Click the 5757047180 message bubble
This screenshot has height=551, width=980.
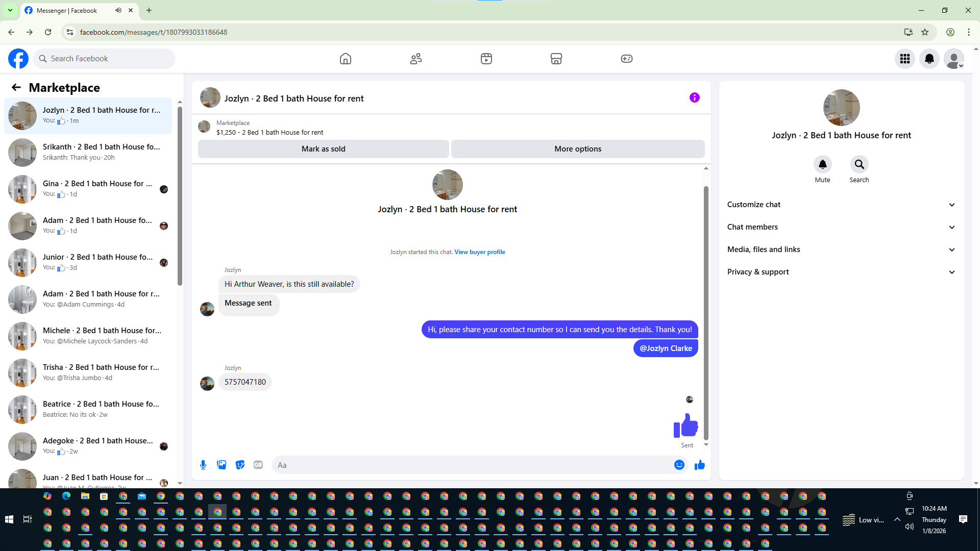tap(245, 382)
